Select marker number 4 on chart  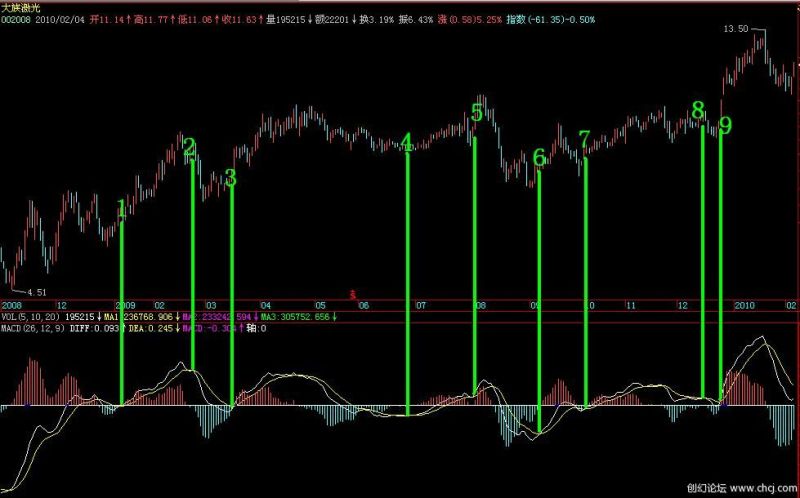click(x=406, y=142)
